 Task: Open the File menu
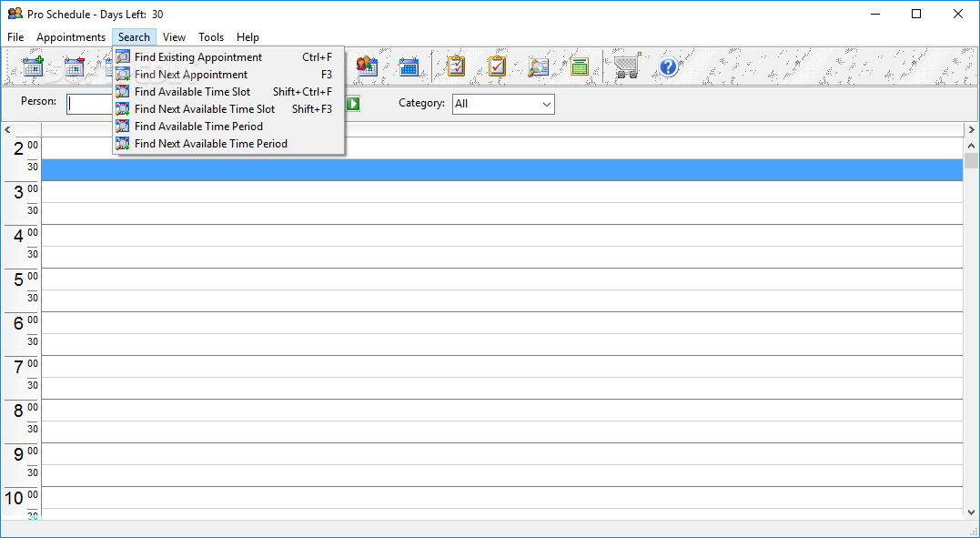tap(15, 37)
